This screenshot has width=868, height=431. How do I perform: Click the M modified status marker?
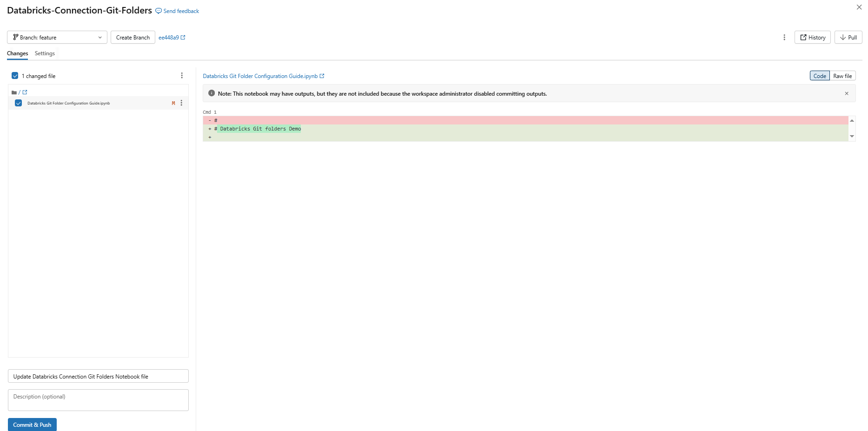click(x=173, y=103)
